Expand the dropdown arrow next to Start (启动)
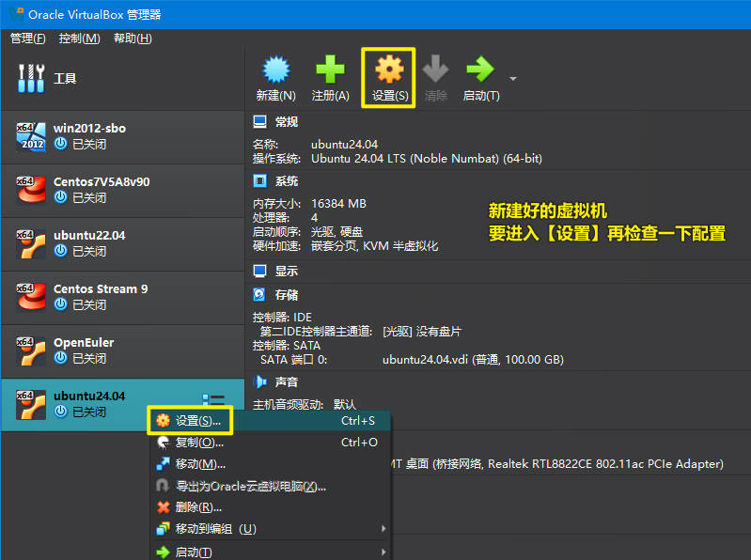The height and width of the screenshot is (560, 751). [x=513, y=78]
